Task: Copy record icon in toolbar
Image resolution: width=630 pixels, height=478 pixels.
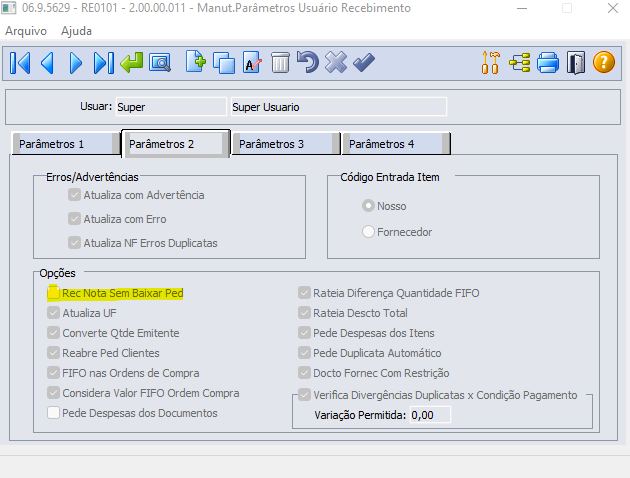Action: 224,63
